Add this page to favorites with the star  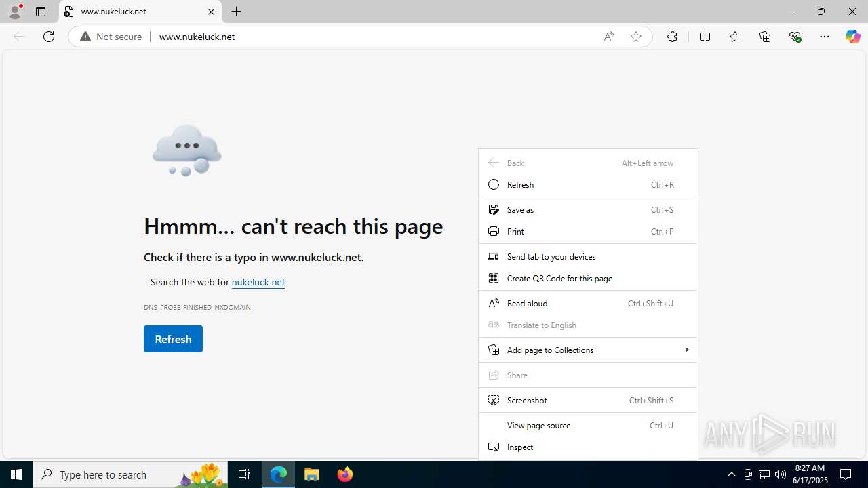[x=636, y=37]
